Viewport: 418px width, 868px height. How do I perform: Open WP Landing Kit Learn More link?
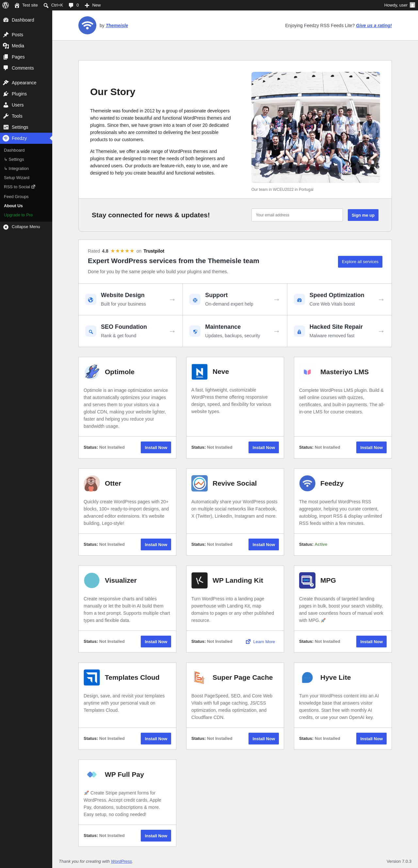(260, 642)
